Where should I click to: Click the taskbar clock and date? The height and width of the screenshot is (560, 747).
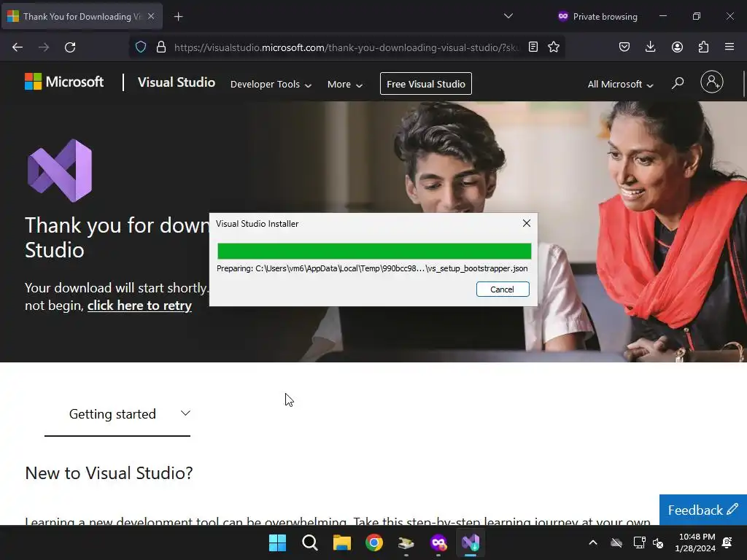(695, 542)
